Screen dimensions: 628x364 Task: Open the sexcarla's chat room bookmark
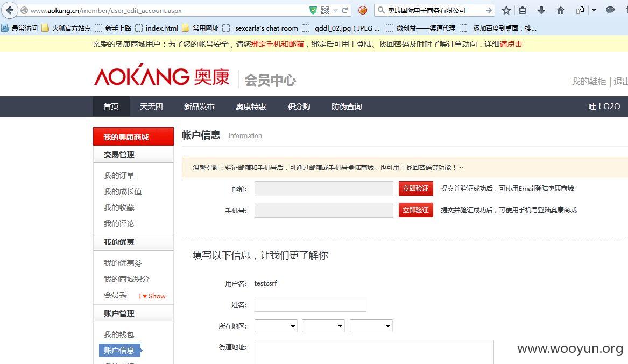coord(260,28)
